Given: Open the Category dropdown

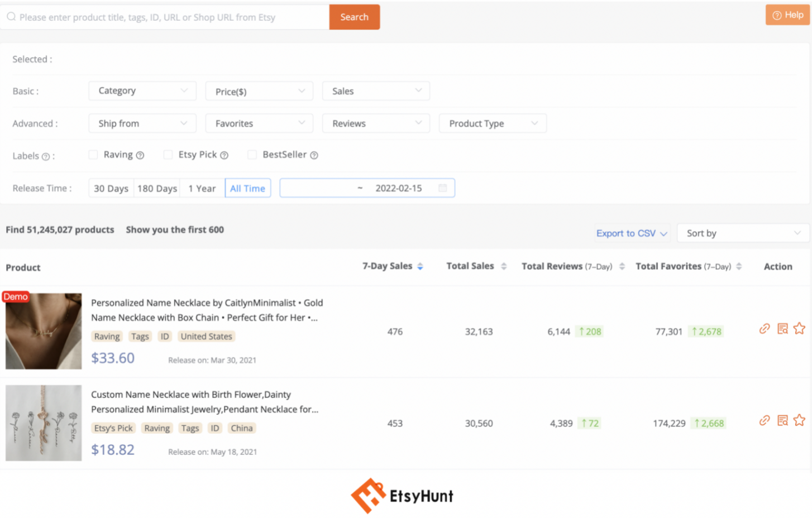Looking at the screenshot, I should coord(142,90).
